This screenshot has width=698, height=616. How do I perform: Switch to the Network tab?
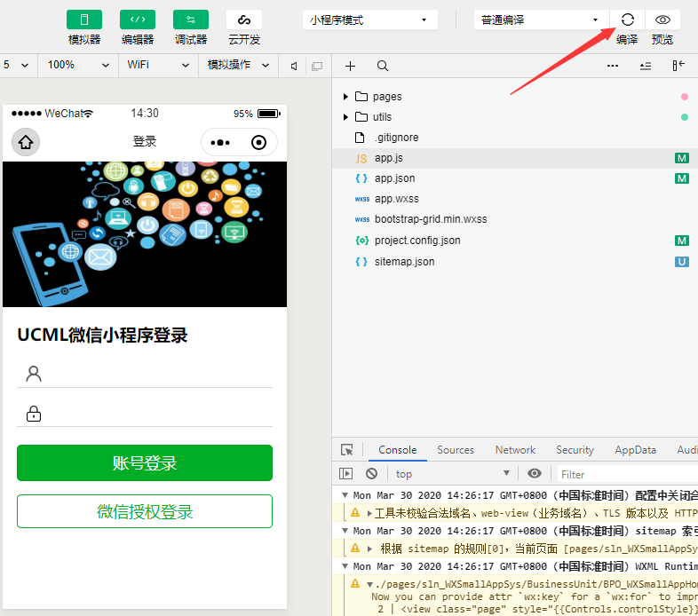515,450
